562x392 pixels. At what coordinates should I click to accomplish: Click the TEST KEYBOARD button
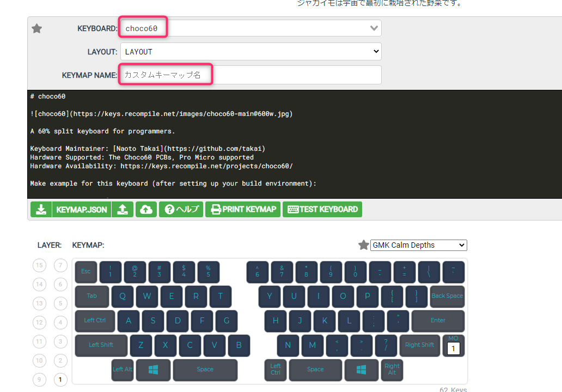click(322, 210)
